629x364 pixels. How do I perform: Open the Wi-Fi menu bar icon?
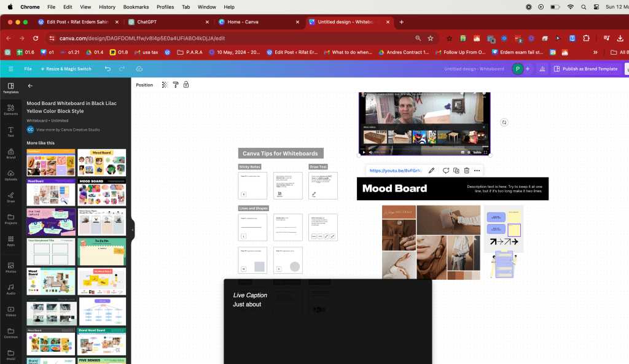[x=570, y=7]
